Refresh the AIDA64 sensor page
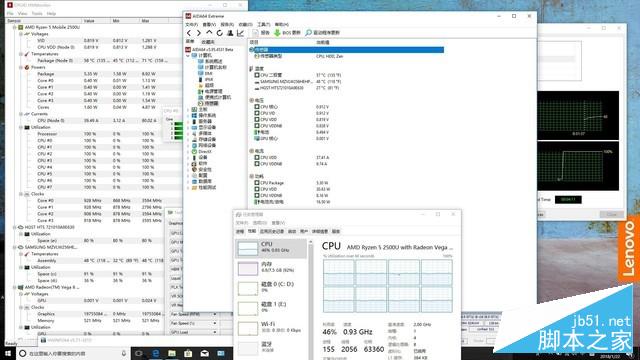640x360 pixels. (220, 33)
